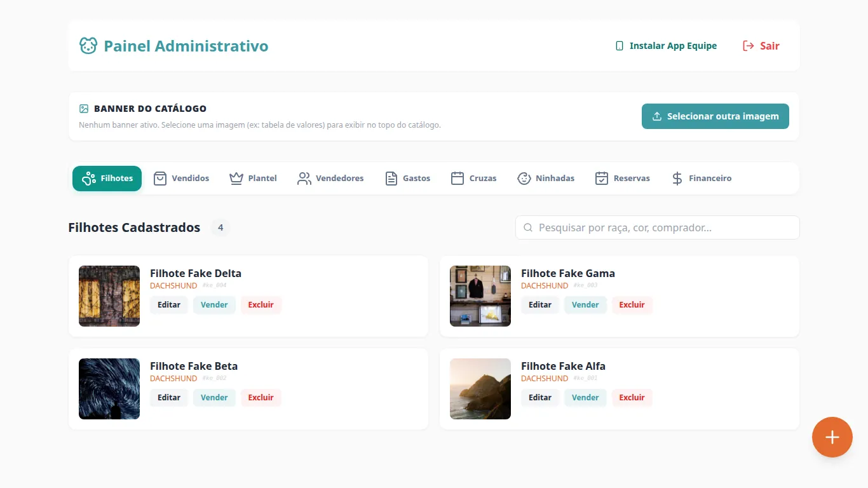Sell Filhote Fake Beta via Vender
Viewport: 868px width, 488px height.
coord(214,398)
